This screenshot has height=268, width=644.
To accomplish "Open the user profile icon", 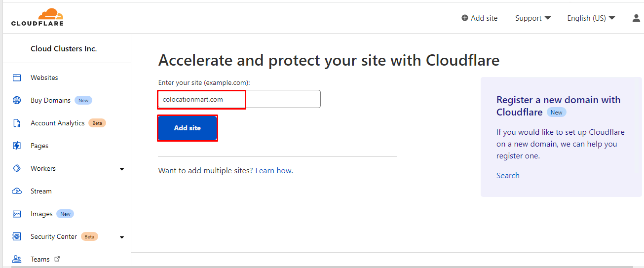I will (x=636, y=18).
